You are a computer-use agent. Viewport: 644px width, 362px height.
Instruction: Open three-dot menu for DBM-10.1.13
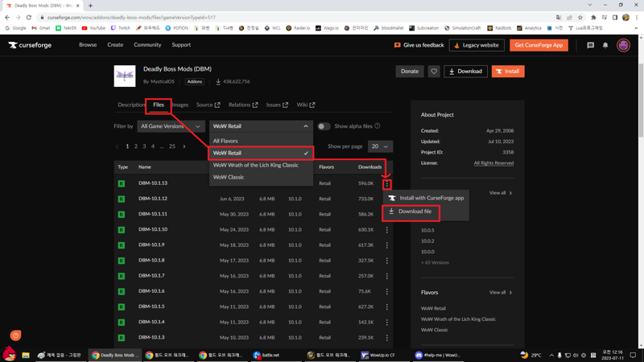point(387,184)
